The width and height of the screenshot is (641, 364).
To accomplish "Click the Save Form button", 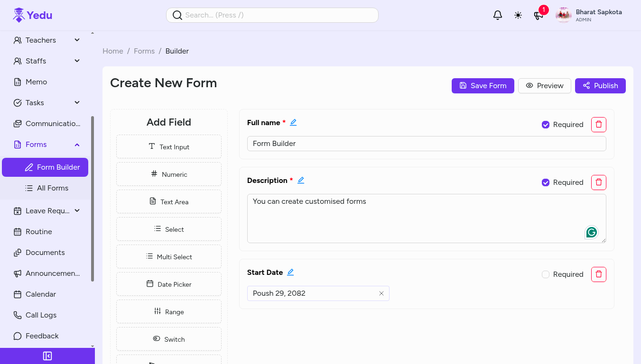I will (x=483, y=86).
